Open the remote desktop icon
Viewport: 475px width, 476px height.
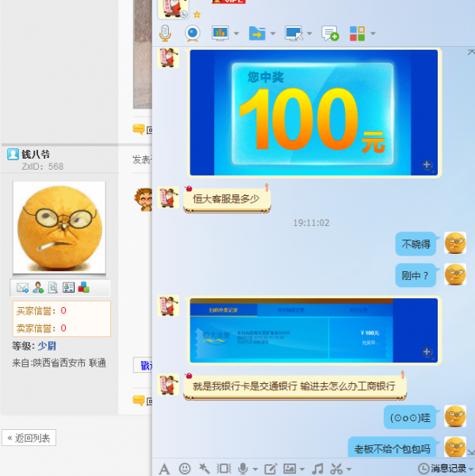pyautogui.click(x=293, y=33)
